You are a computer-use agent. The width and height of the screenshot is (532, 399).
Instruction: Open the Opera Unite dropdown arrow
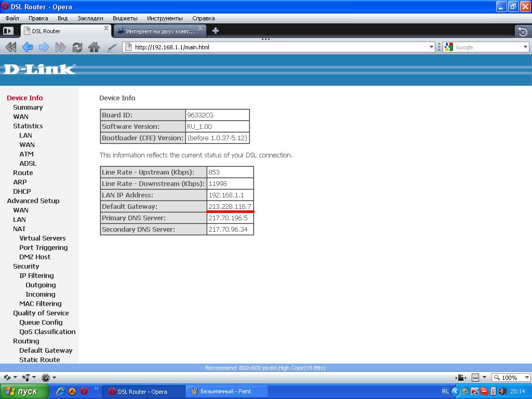[x=34, y=377]
